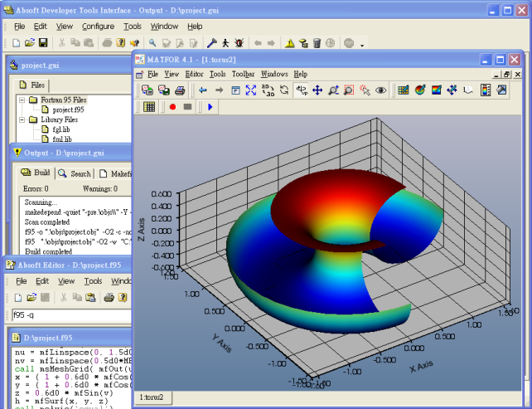Open the MATFOR axis grid settings icon
Viewport: 532px width, 409px height.
tap(404, 90)
